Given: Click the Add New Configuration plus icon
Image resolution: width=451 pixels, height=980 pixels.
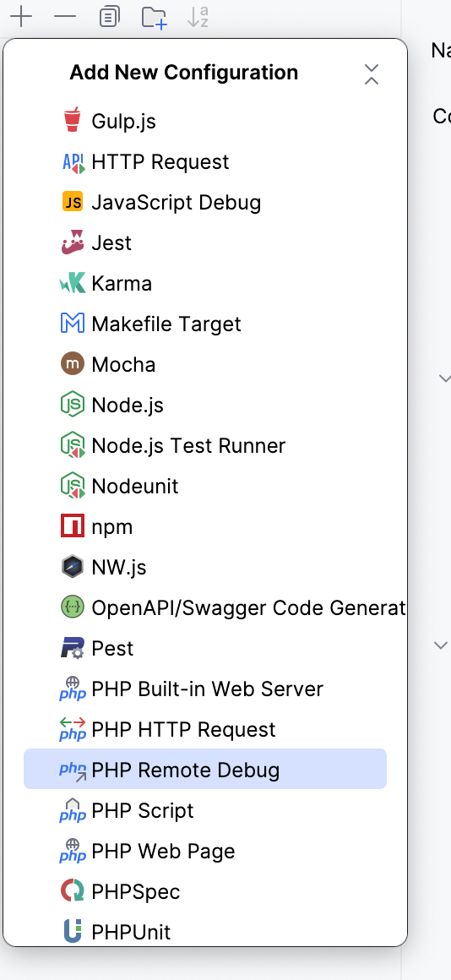Looking at the screenshot, I should 21,16.
